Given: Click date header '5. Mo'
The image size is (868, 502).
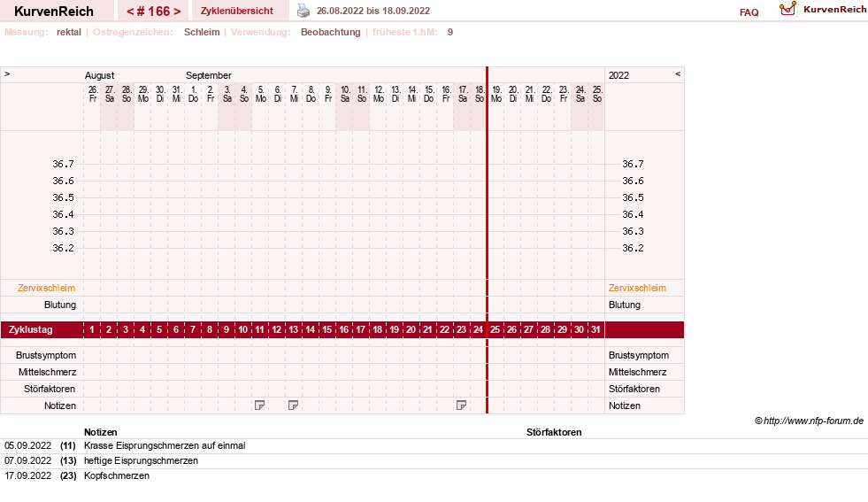Looking at the screenshot, I should pos(261,94).
